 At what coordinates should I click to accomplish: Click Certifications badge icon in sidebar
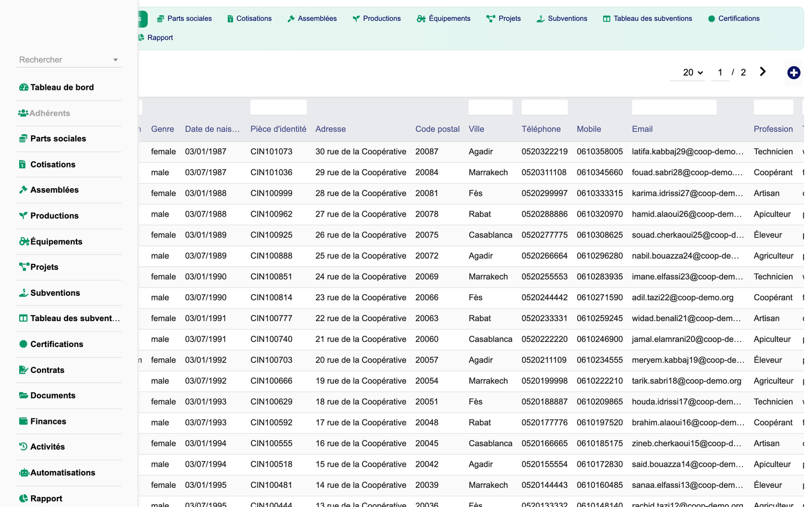(x=23, y=344)
